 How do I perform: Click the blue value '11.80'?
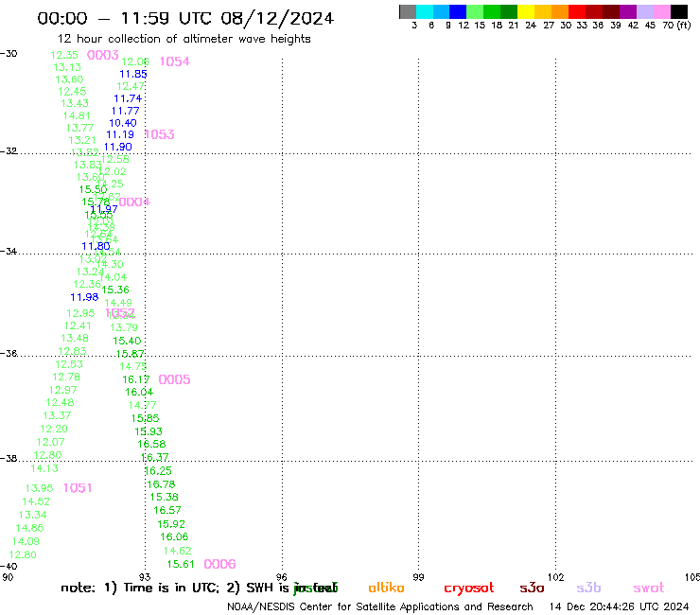click(96, 246)
